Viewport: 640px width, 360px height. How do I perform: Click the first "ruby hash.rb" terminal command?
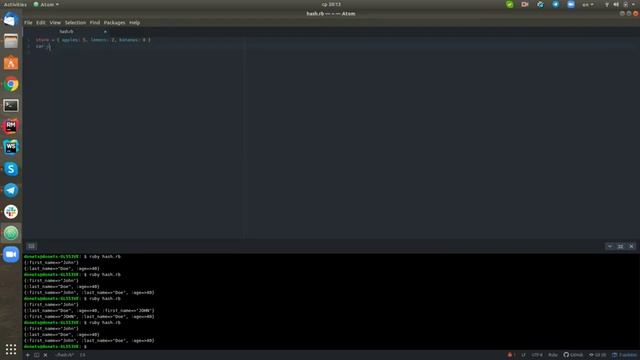point(105,256)
